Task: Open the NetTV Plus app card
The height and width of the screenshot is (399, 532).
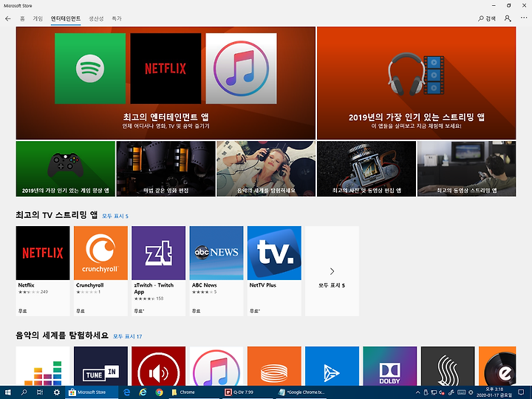Action: [x=274, y=271]
